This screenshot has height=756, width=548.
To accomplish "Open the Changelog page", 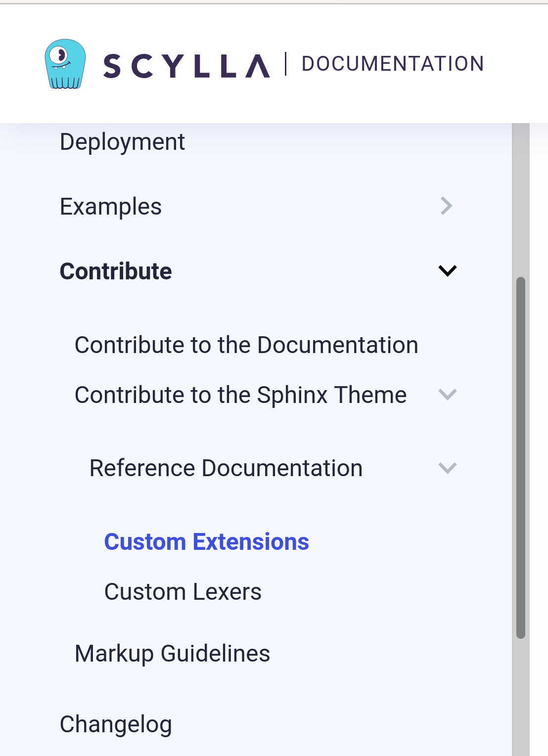I will click(115, 724).
